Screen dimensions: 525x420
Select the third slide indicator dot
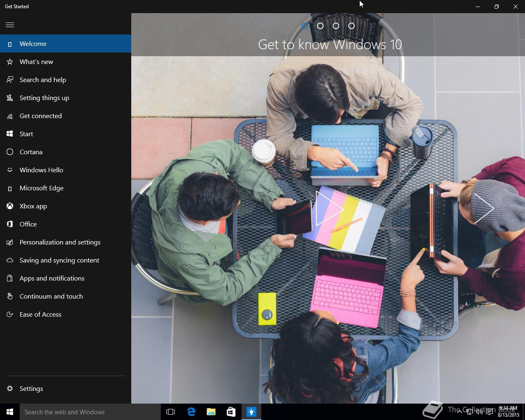coord(336,26)
